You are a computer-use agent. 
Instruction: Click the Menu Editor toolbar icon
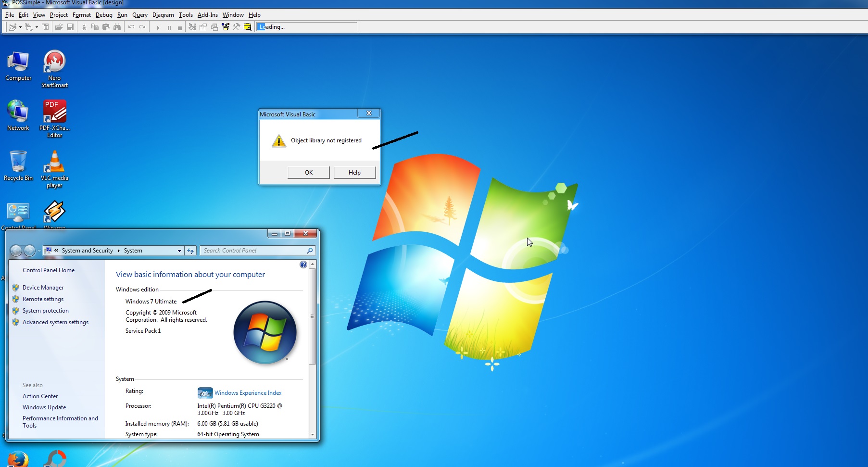46,27
